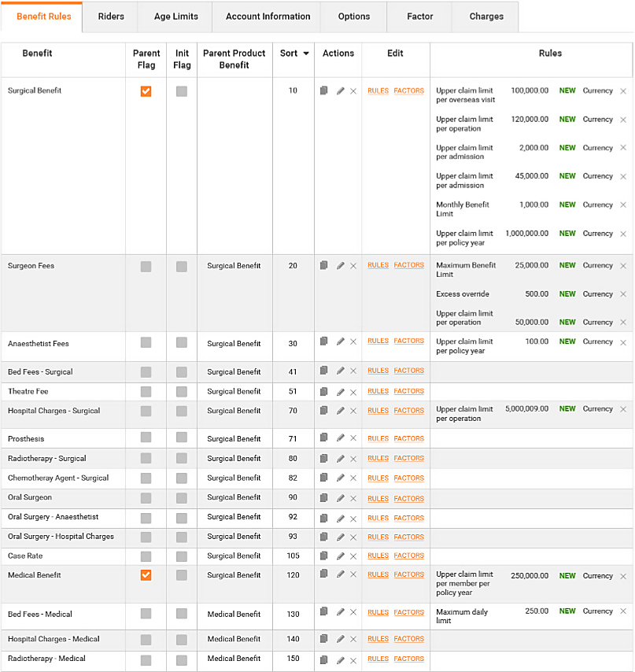Delete the Monthly Benefit Limit rule
635x672 pixels.
(623, 205)
